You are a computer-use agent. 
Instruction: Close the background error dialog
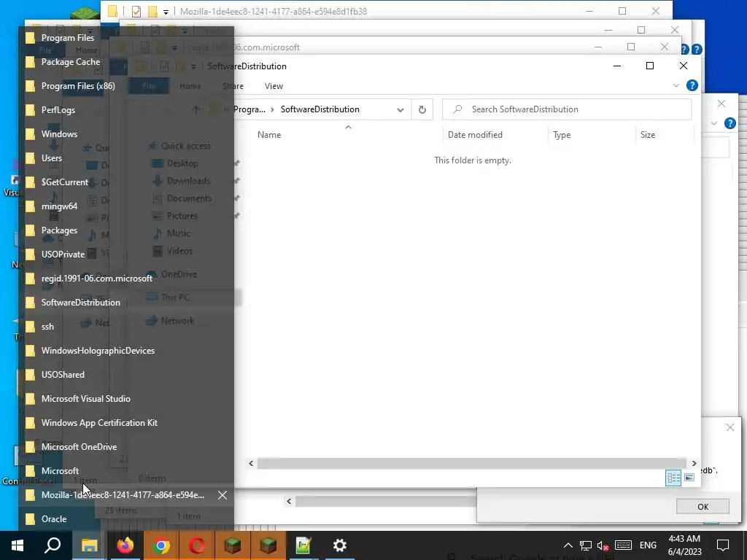point(729,427)
